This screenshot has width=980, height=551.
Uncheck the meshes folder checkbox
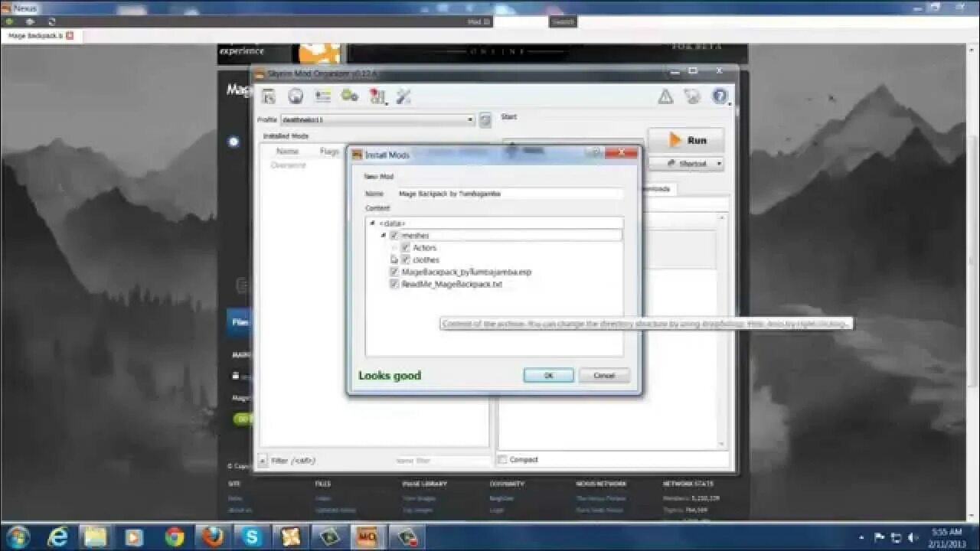[x=394, y=236]
